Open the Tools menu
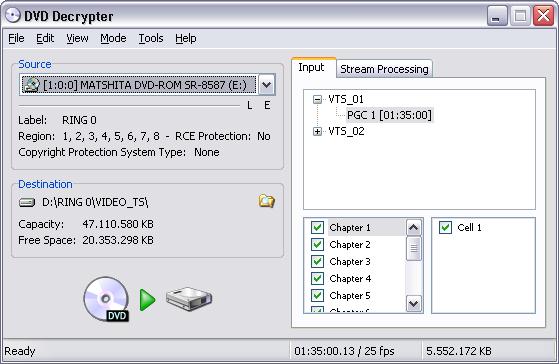 pyautogui.click(x=151, y=38)
